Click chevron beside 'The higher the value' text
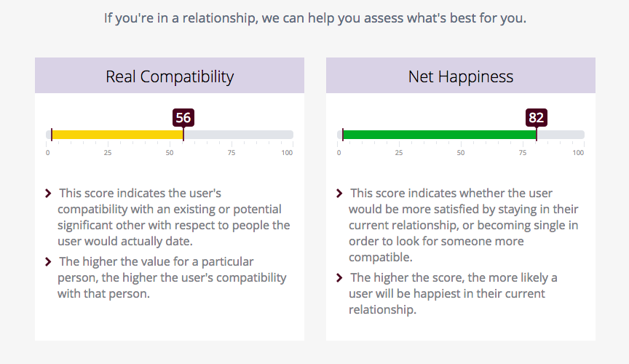 (x=48, y=262)
